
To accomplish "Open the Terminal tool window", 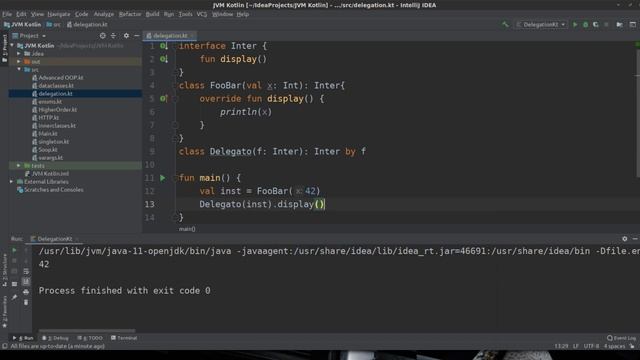I will [x=124, y=338].
